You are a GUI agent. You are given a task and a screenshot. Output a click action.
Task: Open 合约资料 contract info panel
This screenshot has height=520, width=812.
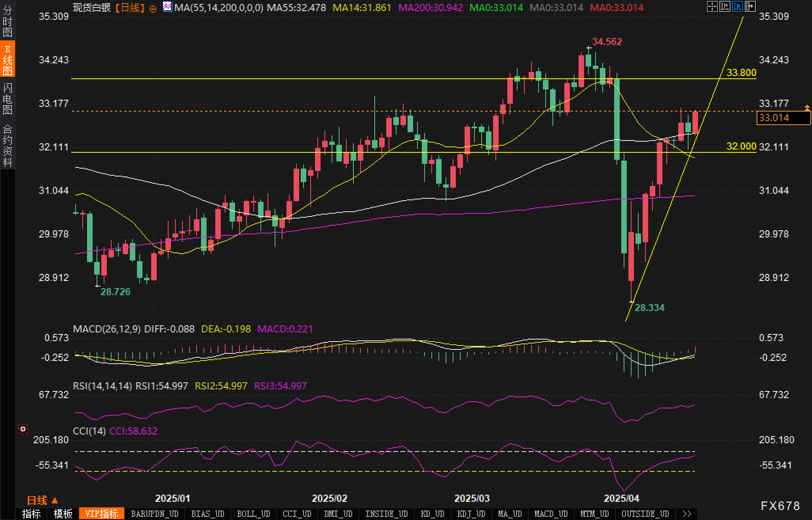[8, 145]
